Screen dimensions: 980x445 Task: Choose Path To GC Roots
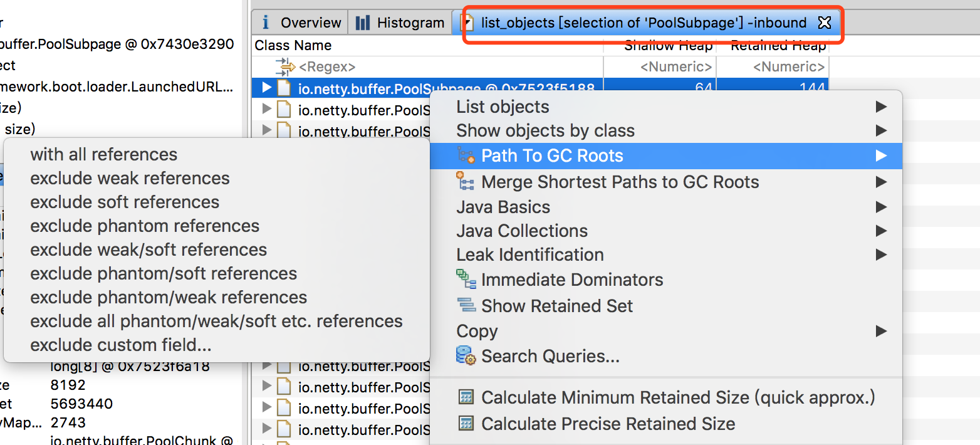pos(666,155)
